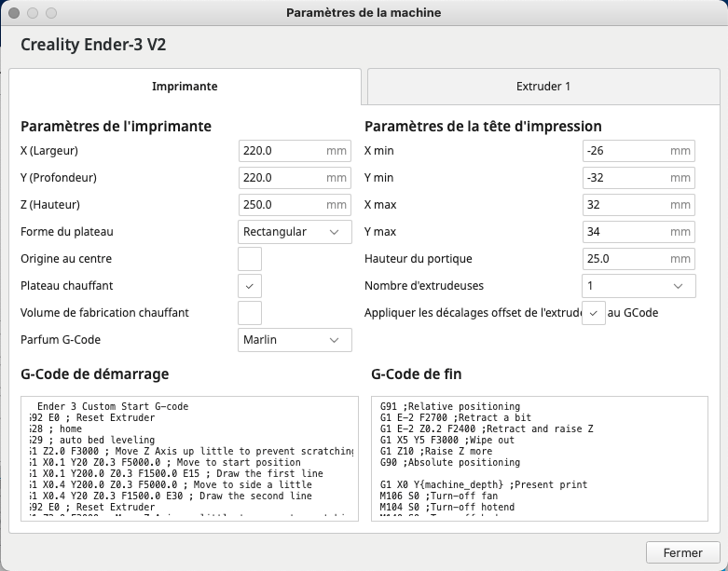728x571 pixels.
Task: Enable Volume de fabrication chauffant checkbox
Action: click(x=250, y=313)
